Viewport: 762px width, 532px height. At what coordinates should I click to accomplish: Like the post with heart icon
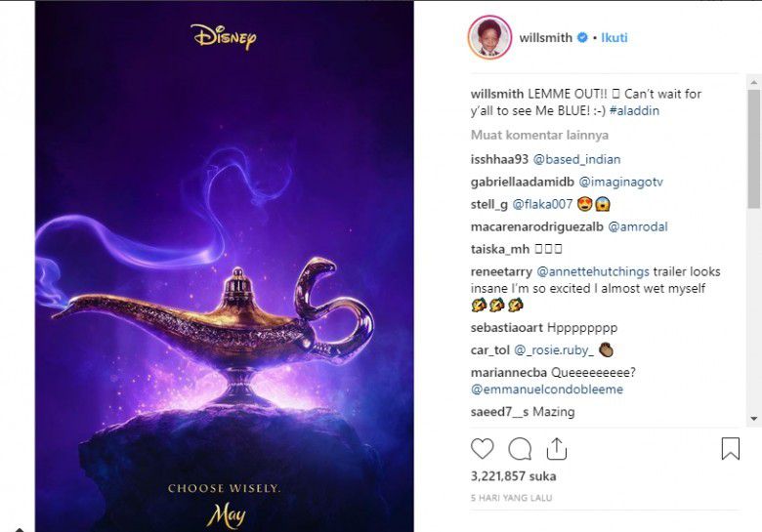pyautogui.click(x=482, y=448)
